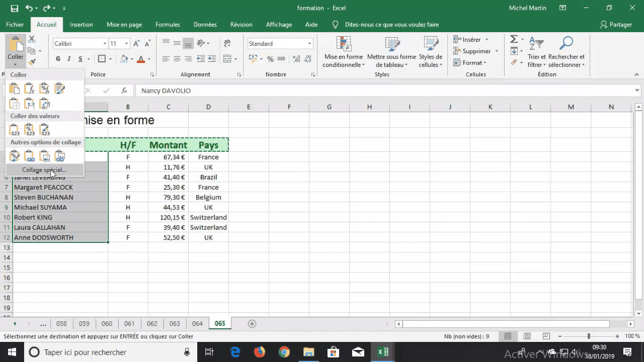Switch to the Insertion ribbon tab
Screen dimensions: 644x362
tap(81, 25)
